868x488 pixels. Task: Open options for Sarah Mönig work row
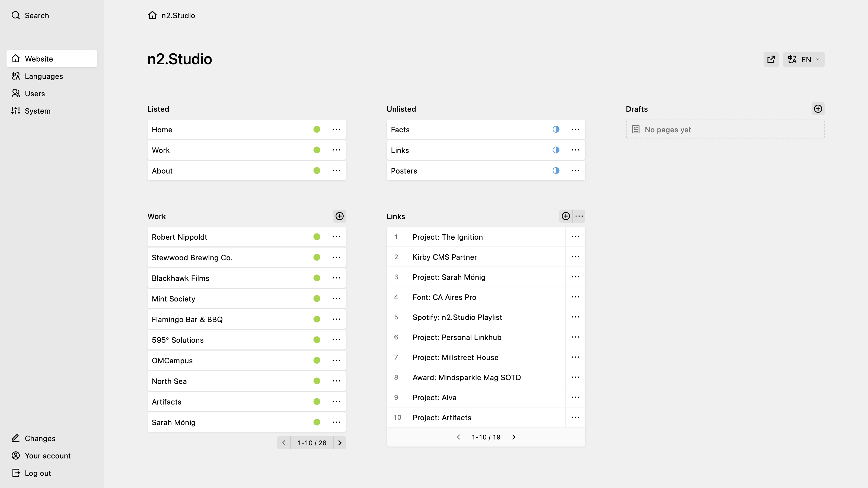pos(336,422)
